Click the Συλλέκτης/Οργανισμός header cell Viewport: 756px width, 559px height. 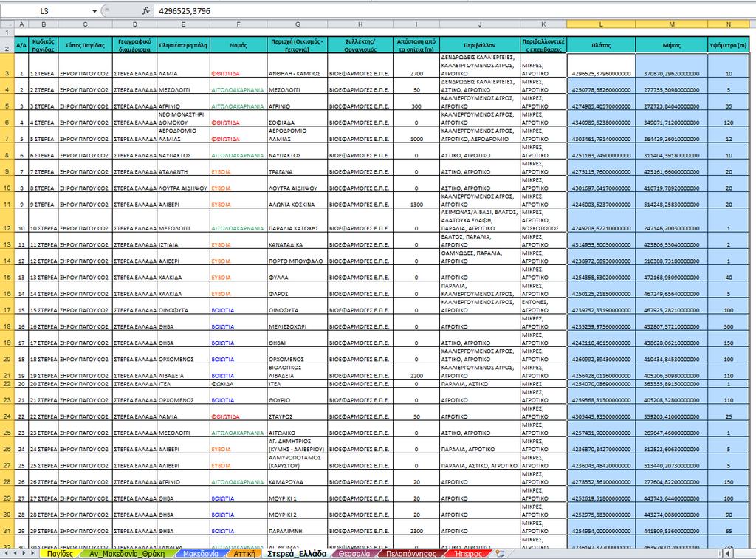(x=360, y=45)
